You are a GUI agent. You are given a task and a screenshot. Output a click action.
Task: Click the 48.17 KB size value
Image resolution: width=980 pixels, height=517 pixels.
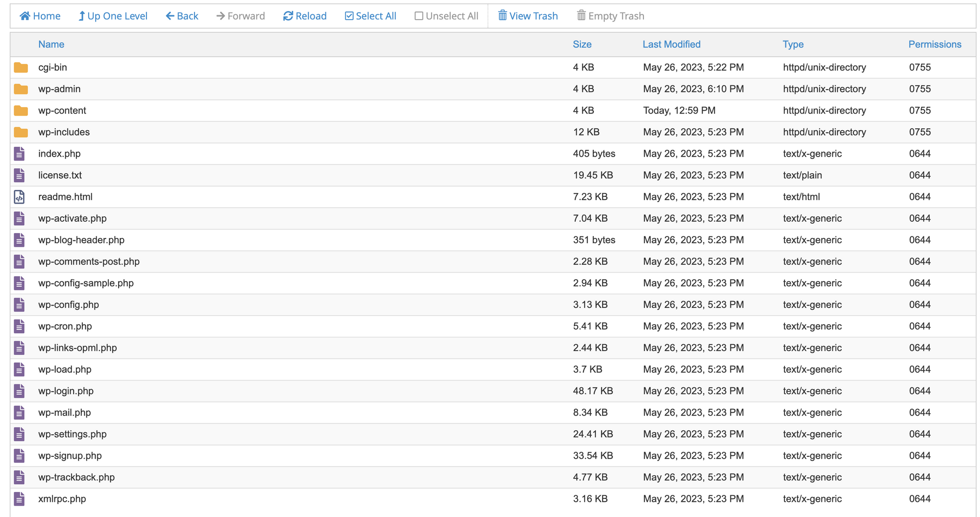tap(593, 391)
